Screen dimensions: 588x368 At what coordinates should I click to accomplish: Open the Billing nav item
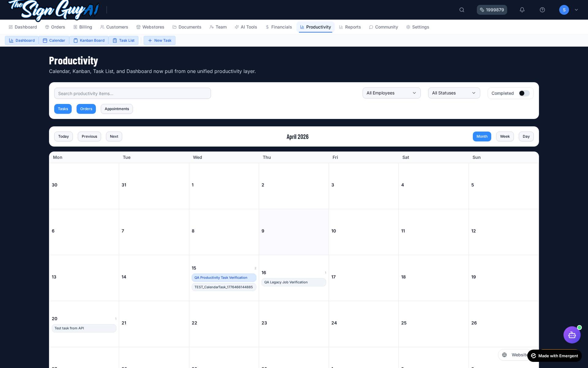pos(83,27)
